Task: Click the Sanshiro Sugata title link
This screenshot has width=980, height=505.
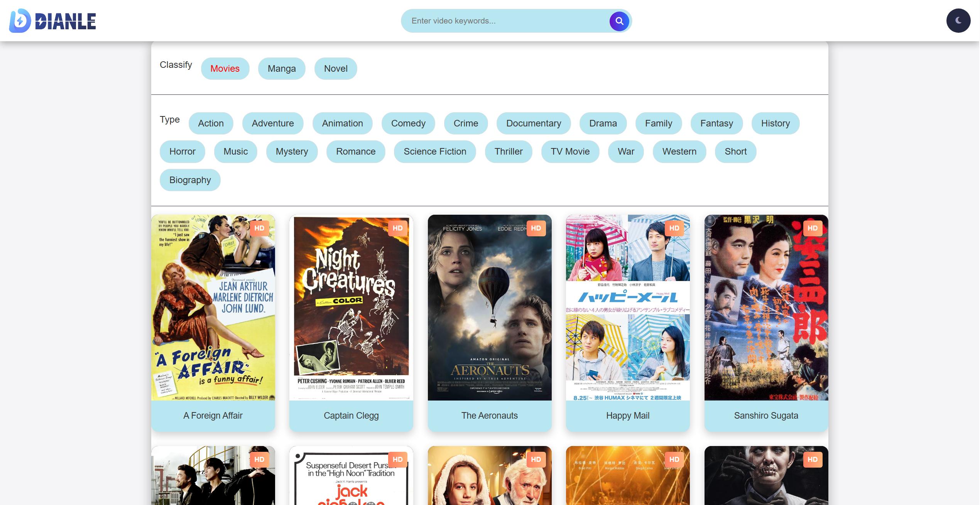Action: 766,415
